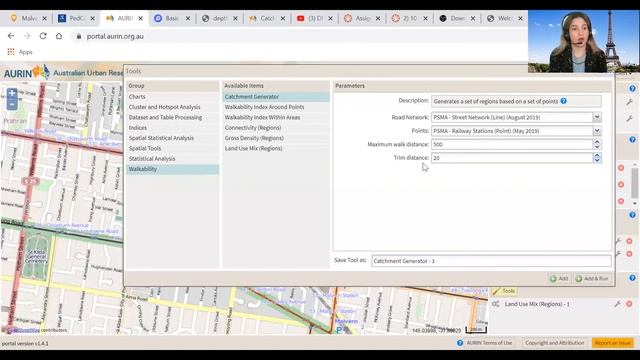Viewport: 640px width, 360px height.
Task: Zoom in on the map
Action: coord(12,93)
